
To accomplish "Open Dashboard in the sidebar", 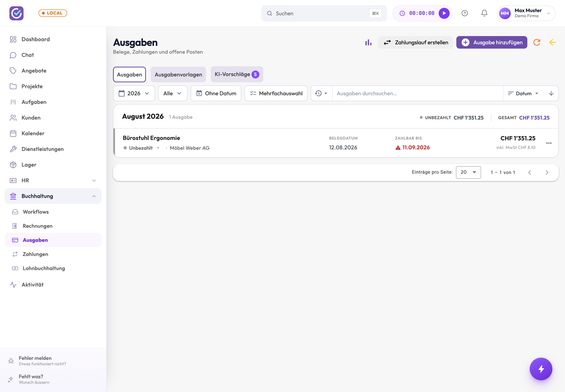I will click(x=53, y=39).
